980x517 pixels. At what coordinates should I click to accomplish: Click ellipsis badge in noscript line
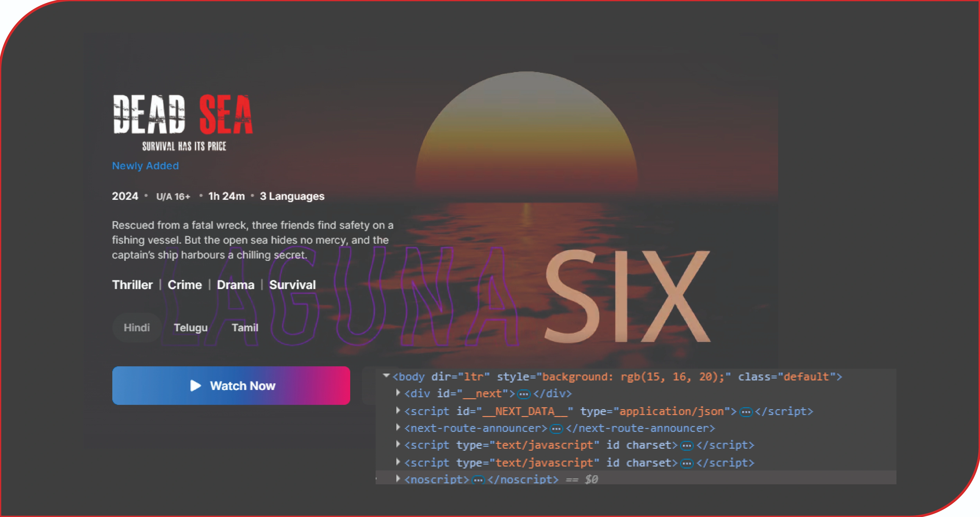(478, 480)
